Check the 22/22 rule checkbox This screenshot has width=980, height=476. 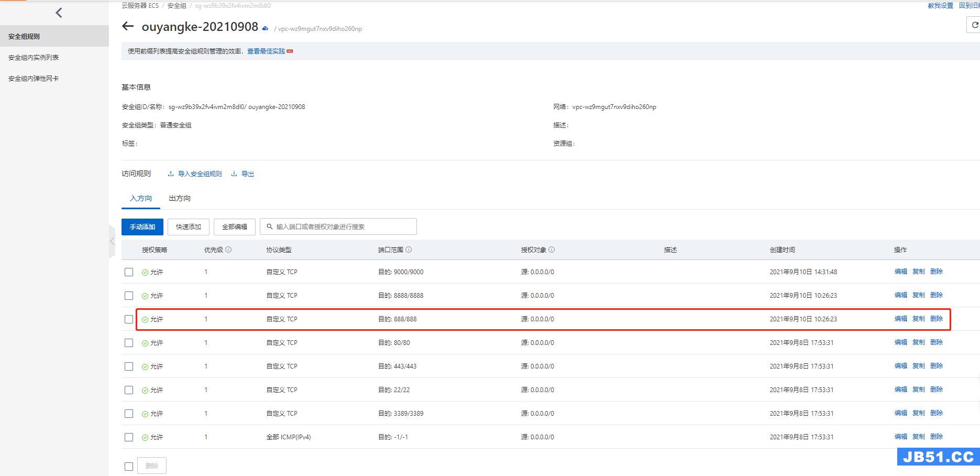click(x=129, y=390)
